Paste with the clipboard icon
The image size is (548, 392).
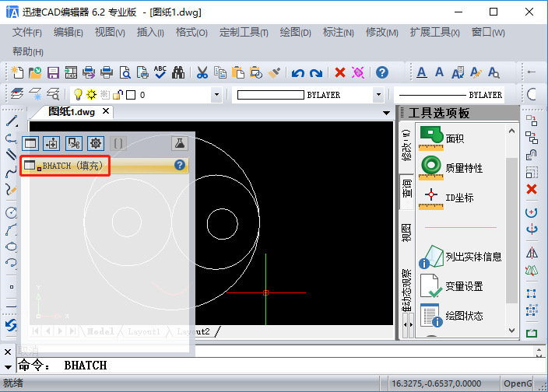(238, 72)
